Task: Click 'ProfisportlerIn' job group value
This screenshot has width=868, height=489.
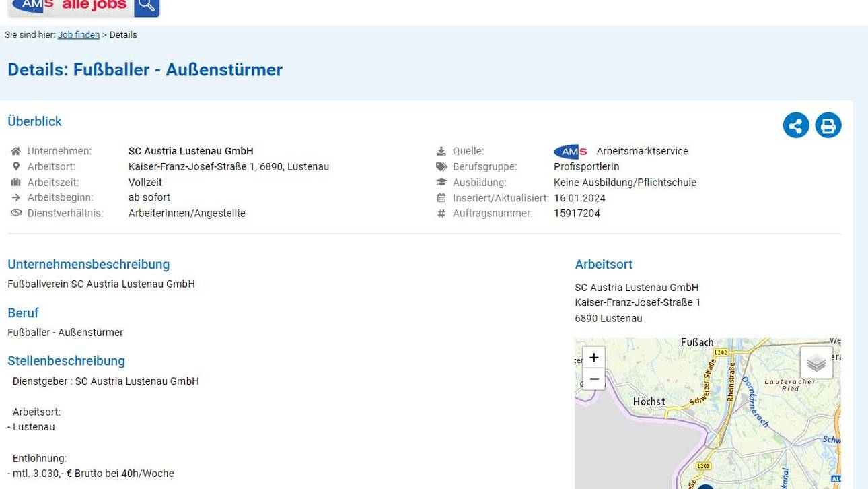Action: coord(587,166)
